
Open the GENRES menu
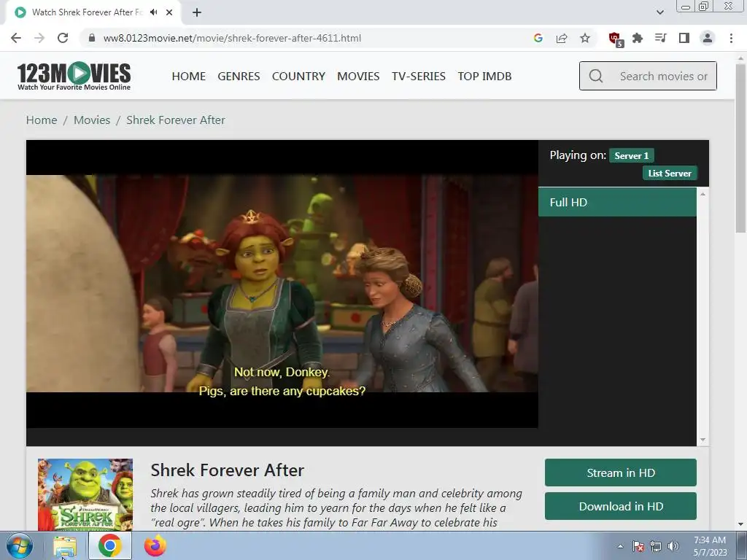239,76
